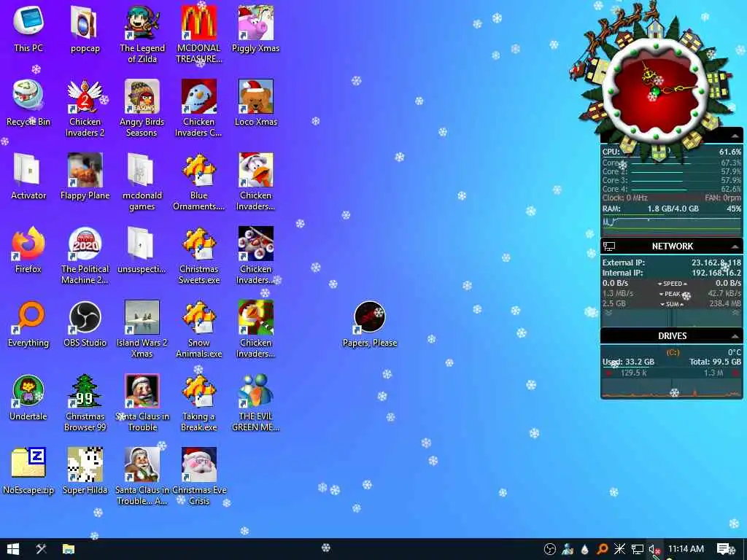The width and height of the screenshot is (747, 560).
Task: Launch Christmas Eve Crisis
Action: (199, 476)
